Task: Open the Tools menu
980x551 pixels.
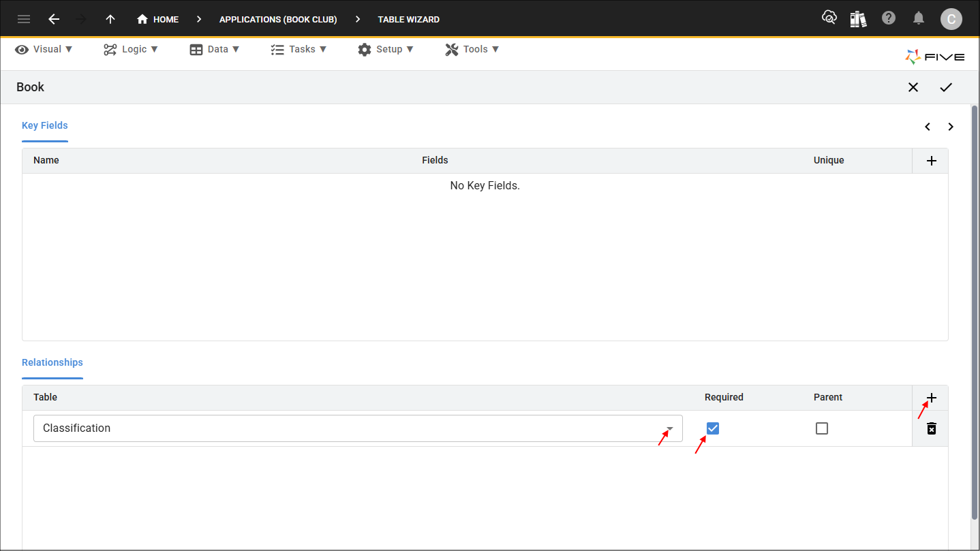Action: [472, 49]
